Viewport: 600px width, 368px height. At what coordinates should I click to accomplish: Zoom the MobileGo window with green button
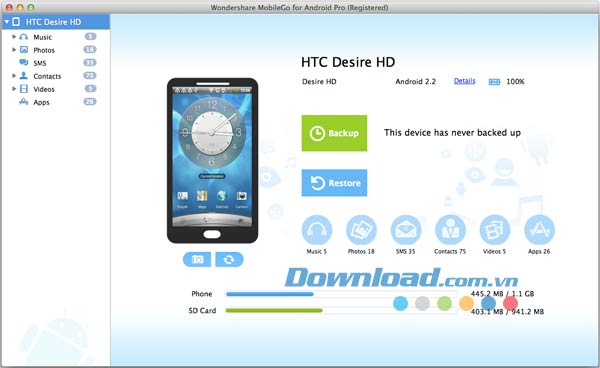pos(31,7)
